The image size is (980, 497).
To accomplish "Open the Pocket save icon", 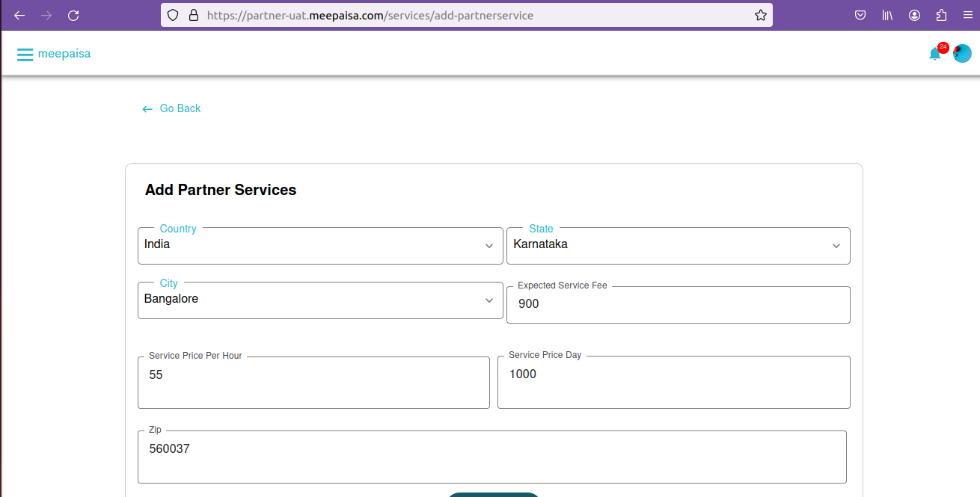I will 860,15.
